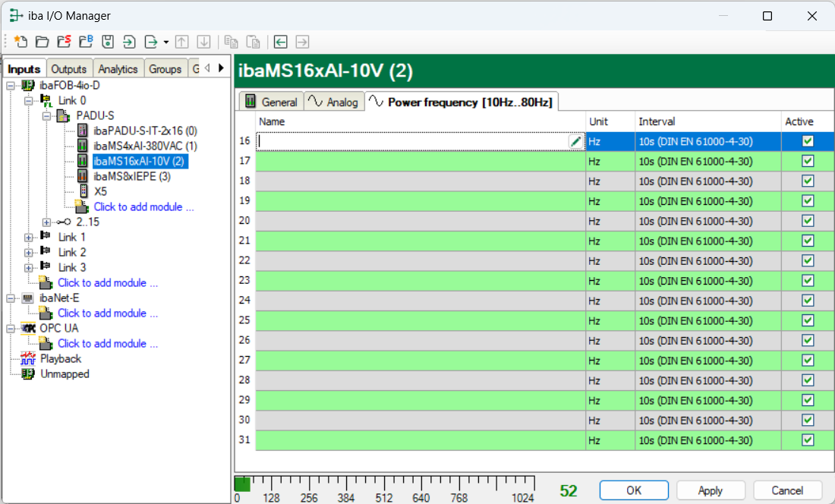Click the folder icon with red S

(65, 42)
